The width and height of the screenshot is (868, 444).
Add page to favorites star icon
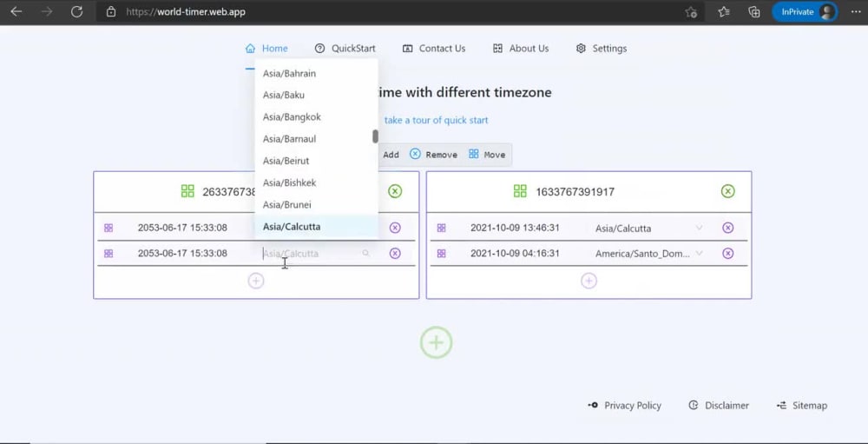(691, 12)
